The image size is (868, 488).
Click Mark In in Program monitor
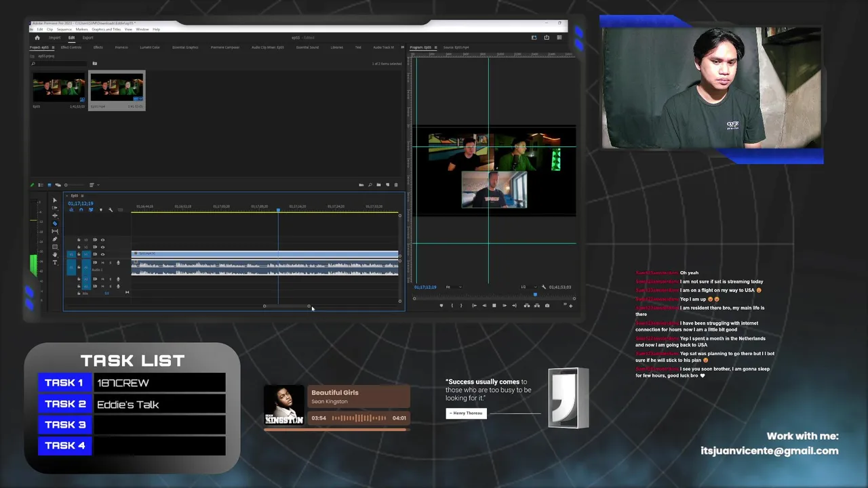[x=452, y=306]
